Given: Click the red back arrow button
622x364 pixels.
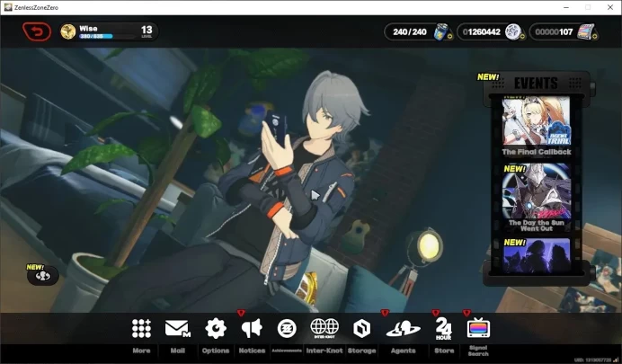Looking at the screenshot, I should [x=37, y=31].
